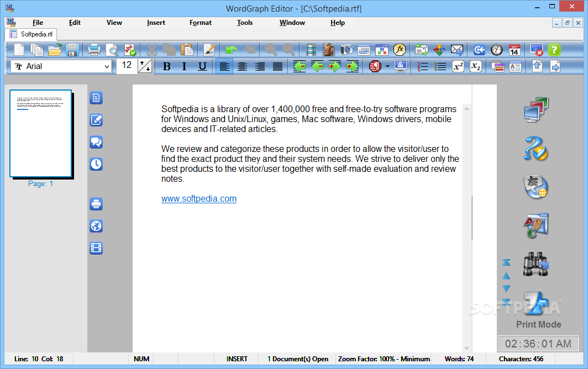Open the Window menu
The height and width of the screenshot is (369, 588).
(292, 23)
